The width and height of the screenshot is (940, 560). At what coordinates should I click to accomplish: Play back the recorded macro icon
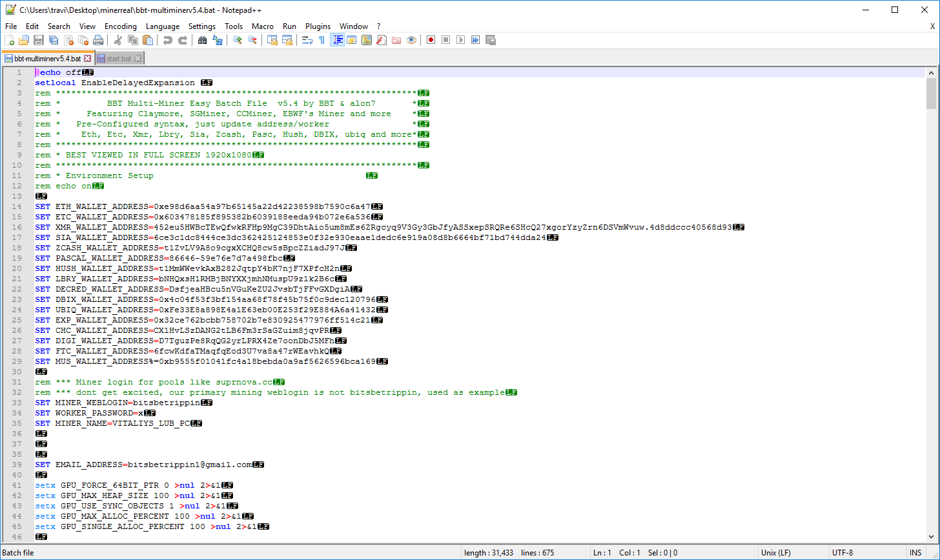[x=460, y=40]
